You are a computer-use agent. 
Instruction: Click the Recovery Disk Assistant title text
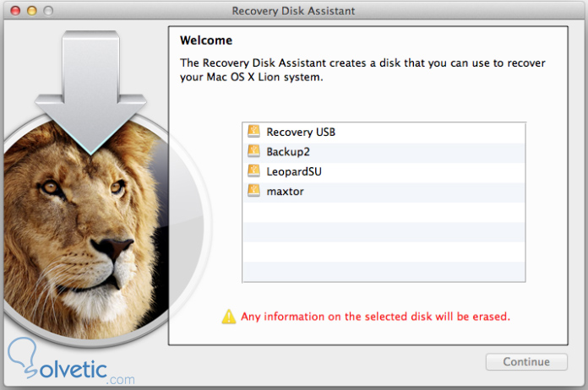293,11
